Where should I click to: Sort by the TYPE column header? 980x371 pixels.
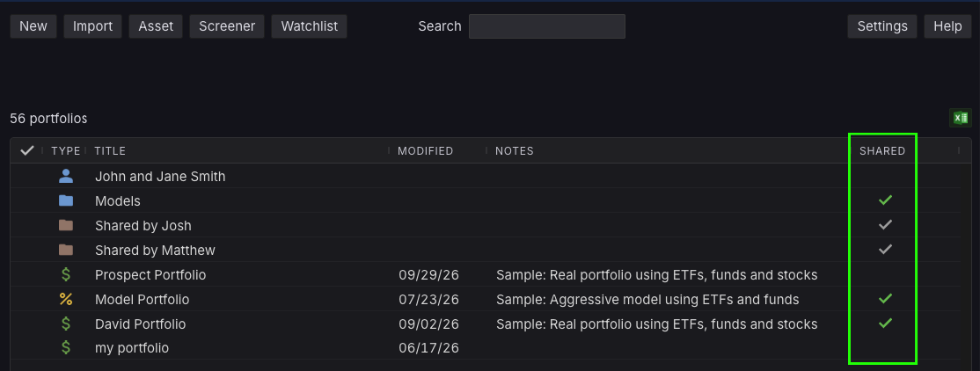pos(66,150)
